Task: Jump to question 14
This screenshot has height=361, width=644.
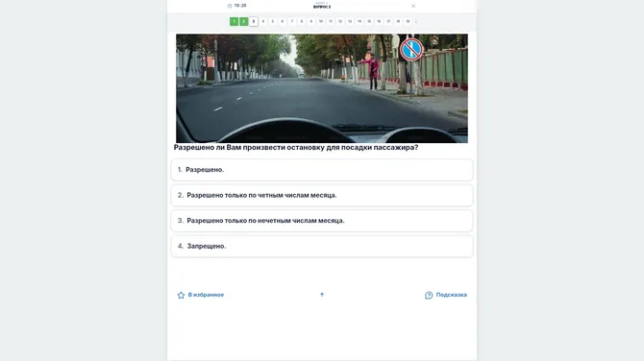Action: [x=359, y=21]
